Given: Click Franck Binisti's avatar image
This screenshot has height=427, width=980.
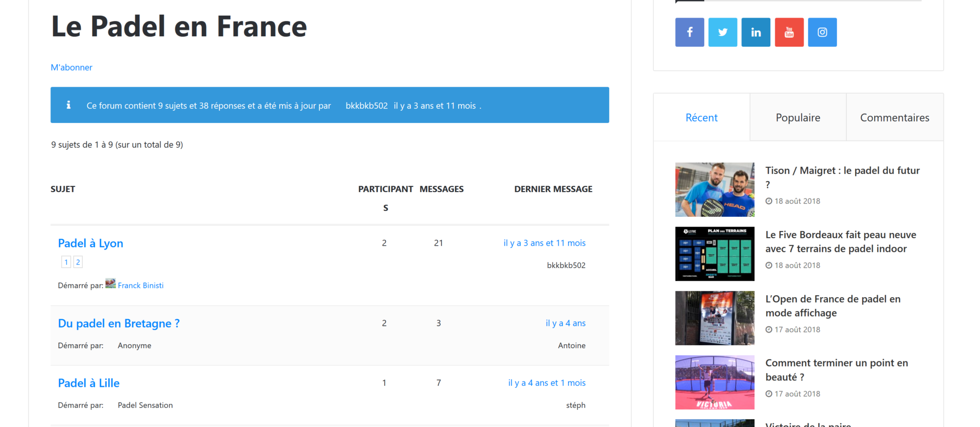Looking at the screenshot, I should point(111,284).
